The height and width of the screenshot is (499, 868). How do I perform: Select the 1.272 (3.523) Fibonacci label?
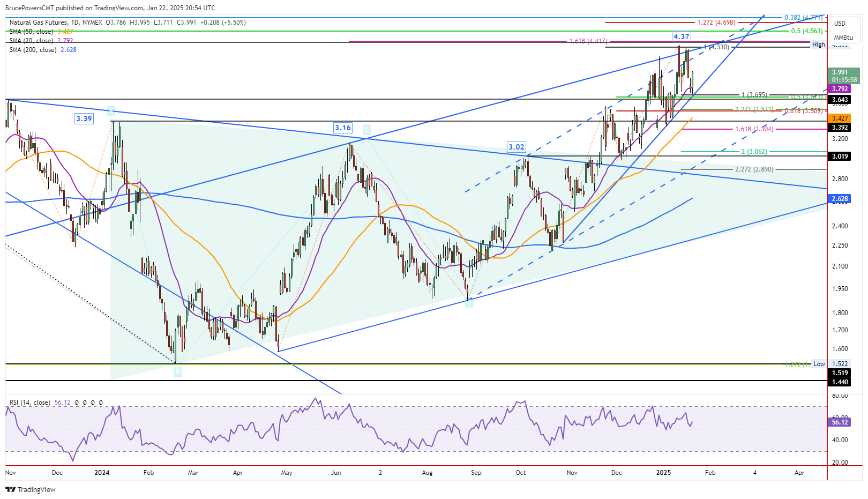[754, 109]
